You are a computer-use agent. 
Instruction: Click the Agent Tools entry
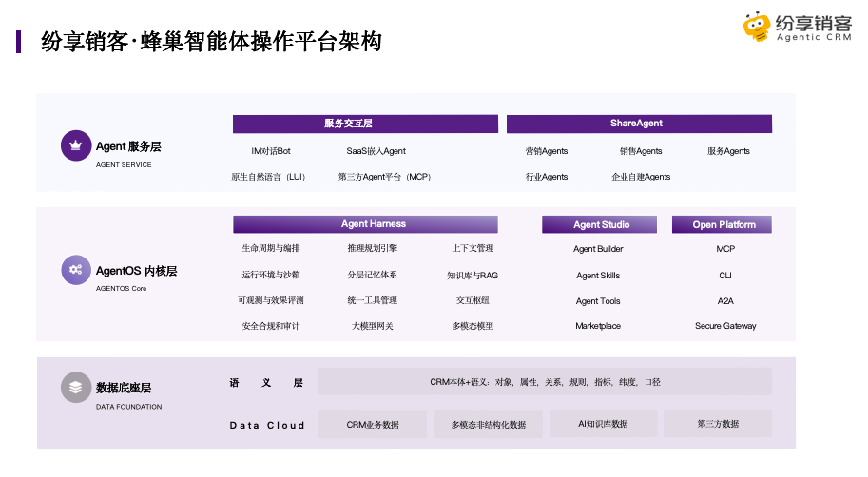(x=598, y=301)
